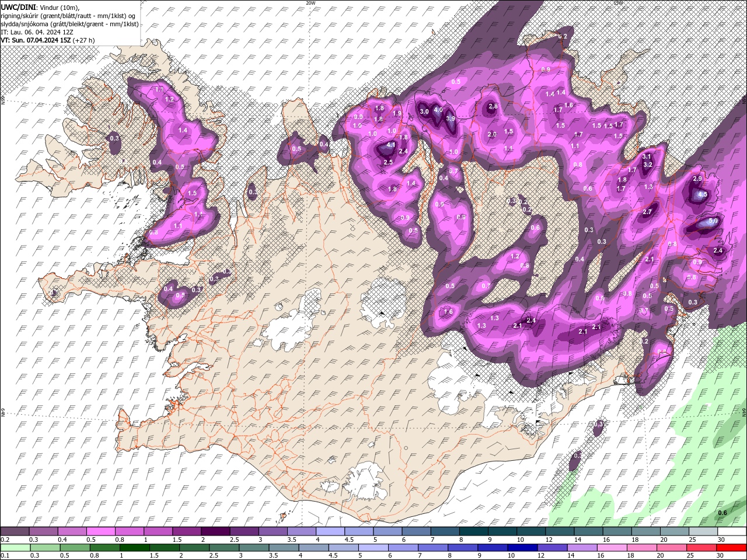Image resolution: width=747 pixels, height=560 pixels.
Task: Click the 2.5 snowfall value on the map
Action: (x=388, y=162)
